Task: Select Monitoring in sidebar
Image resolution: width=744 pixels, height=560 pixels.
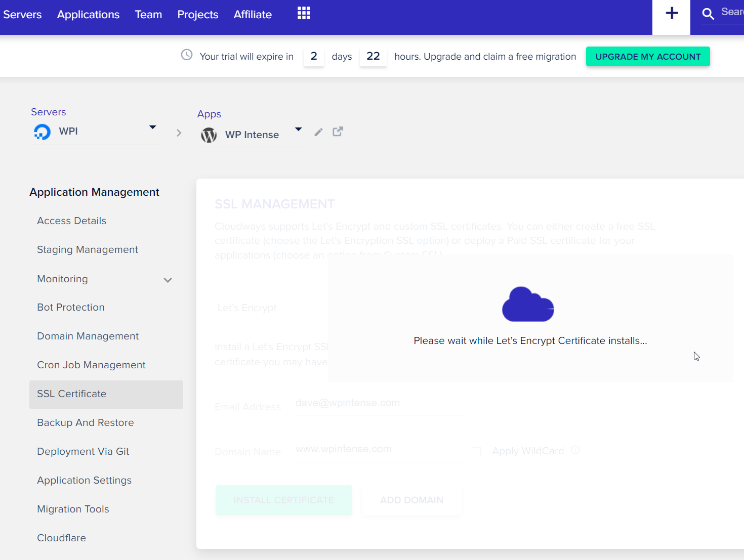Action: [x=62, y=279]
